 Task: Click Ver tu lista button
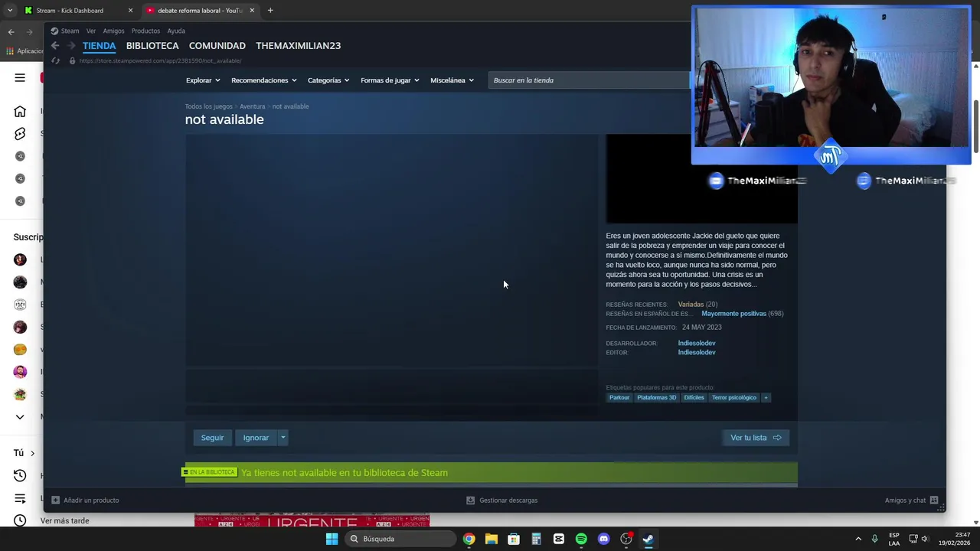tap(755, 438)
